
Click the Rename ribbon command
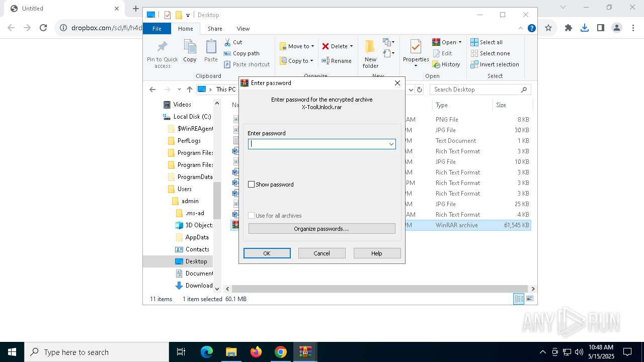coord(337,61)
